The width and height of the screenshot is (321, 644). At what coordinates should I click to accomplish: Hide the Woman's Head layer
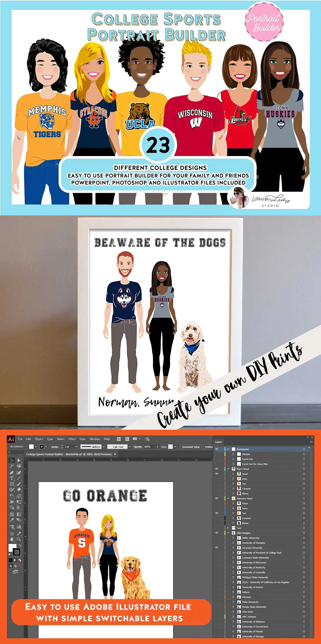pos(217,498)
